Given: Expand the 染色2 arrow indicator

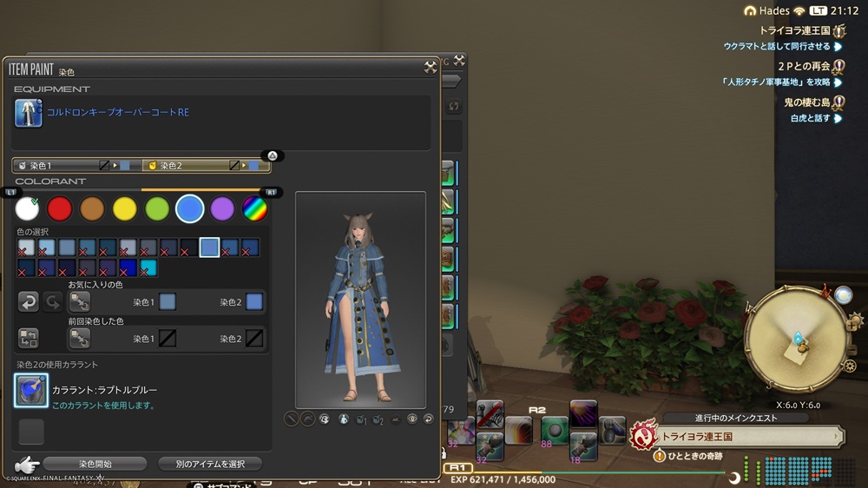Looking at the screenshot, I should coord(244,165).
